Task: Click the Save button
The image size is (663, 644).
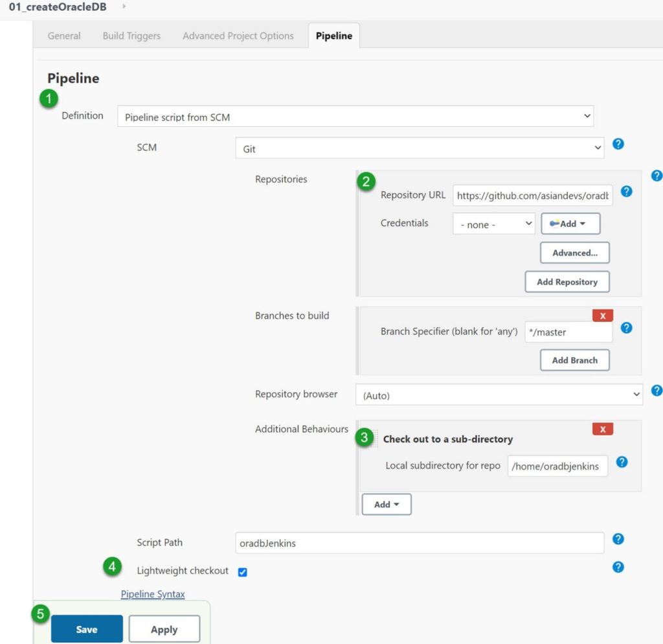Action: pos(87,628)
